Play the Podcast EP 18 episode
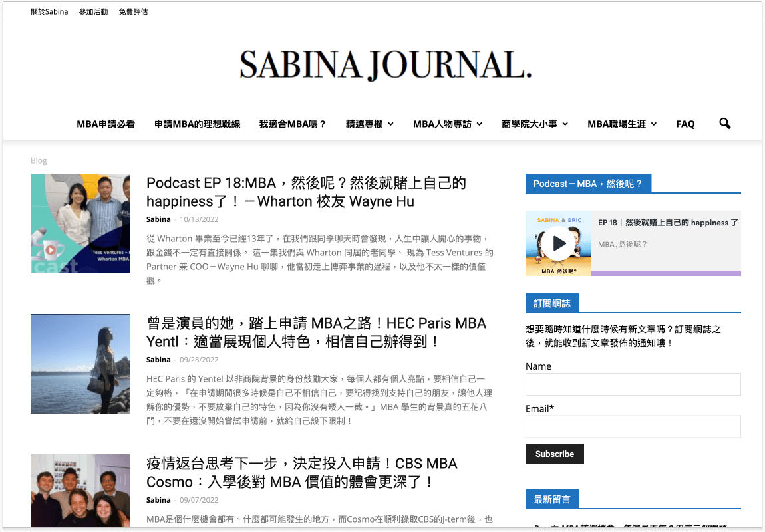The height and width of the screenshot is (532, 765). [x=559, y=243]
